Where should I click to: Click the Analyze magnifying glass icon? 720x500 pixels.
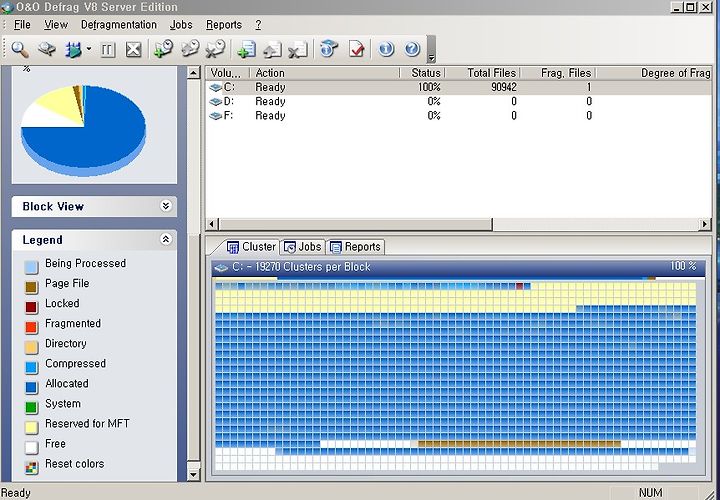pos(20,49)
